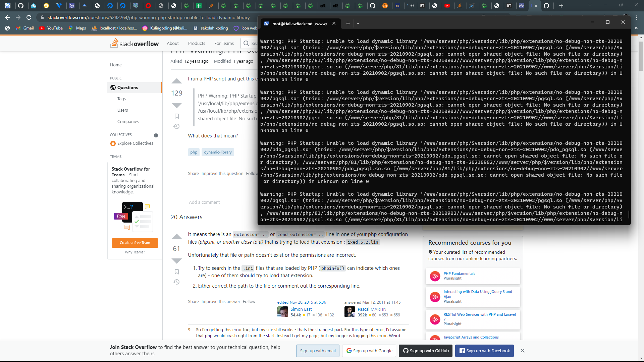Click the Collectives info icon
This screenshot has width=644, height=362.
tap(156, 135)
